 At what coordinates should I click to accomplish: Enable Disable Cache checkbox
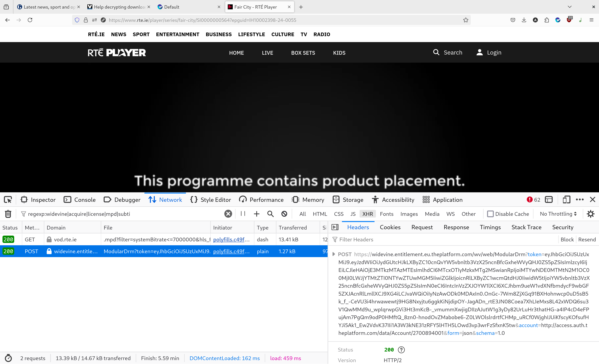point(490,214)
